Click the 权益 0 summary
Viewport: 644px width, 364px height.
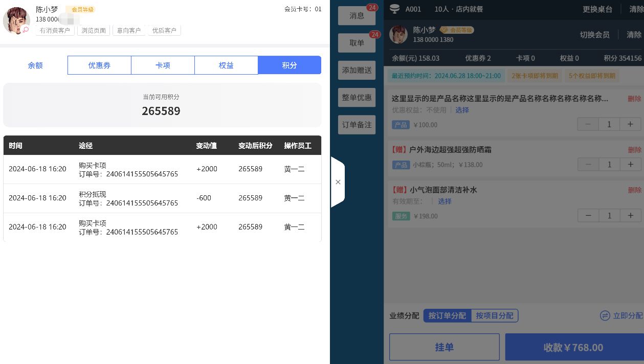point(569,58)
